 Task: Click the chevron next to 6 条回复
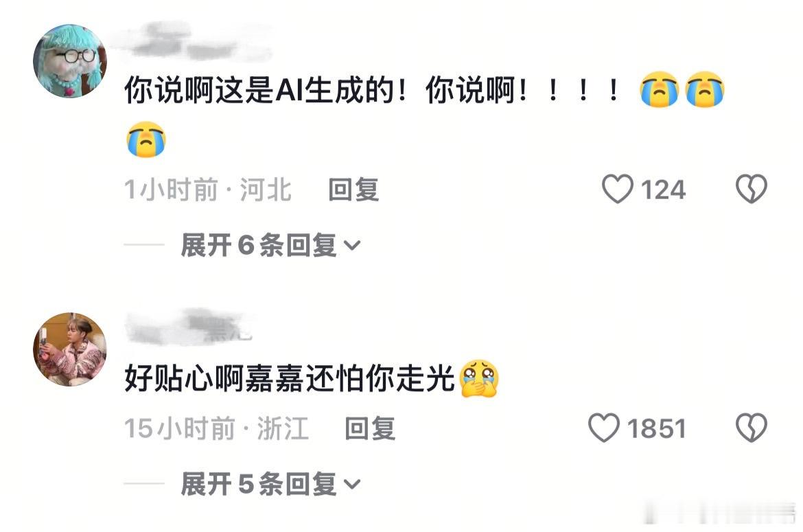352,246
